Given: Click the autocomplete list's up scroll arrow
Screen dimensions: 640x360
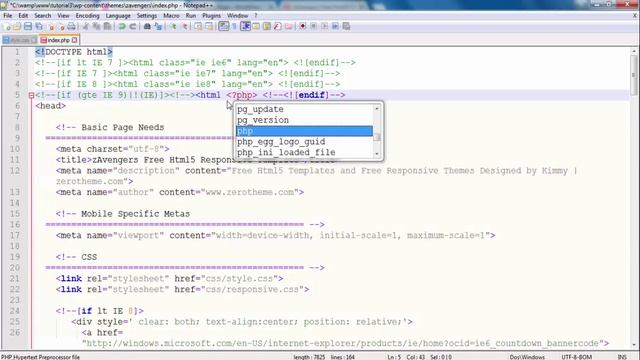Looking at the screenshot, I should [x=377, y=108].
